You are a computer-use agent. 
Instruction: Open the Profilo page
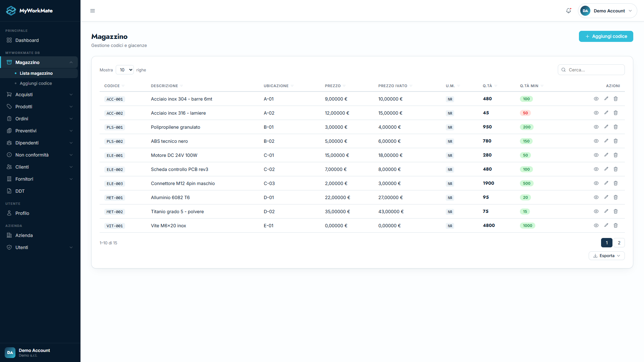click(x=39, y=213)
